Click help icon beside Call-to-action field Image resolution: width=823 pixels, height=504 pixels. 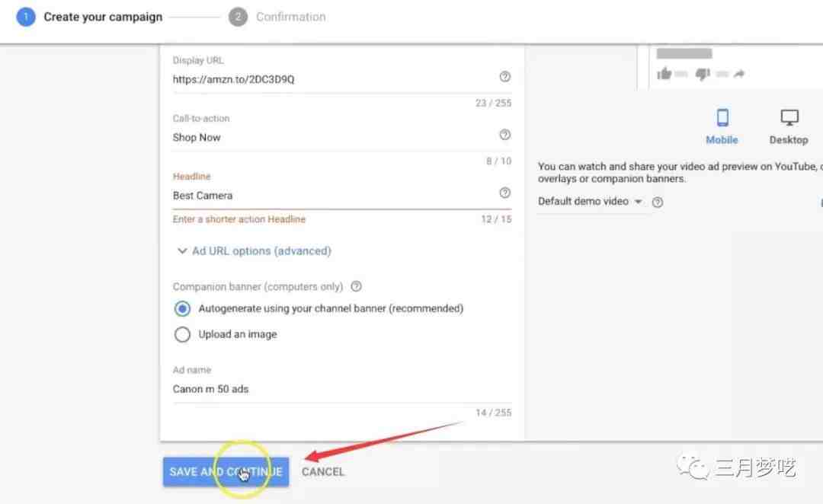[504, 135]
